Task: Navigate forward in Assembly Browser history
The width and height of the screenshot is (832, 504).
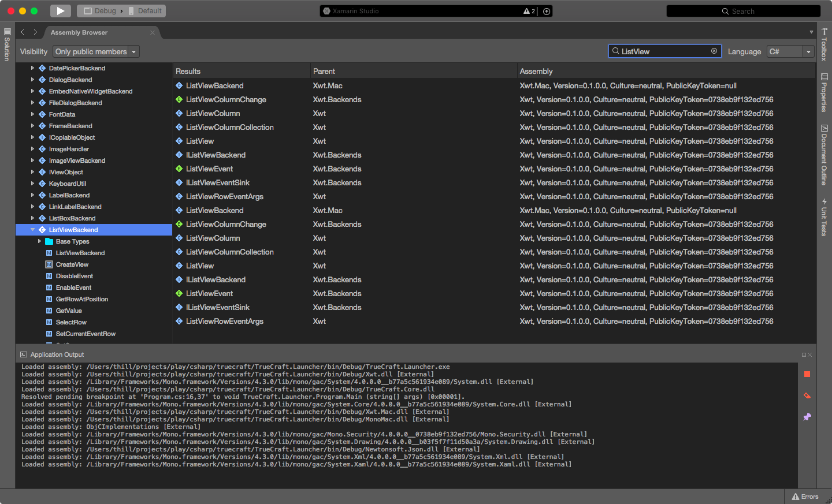Action: [35, 32]
